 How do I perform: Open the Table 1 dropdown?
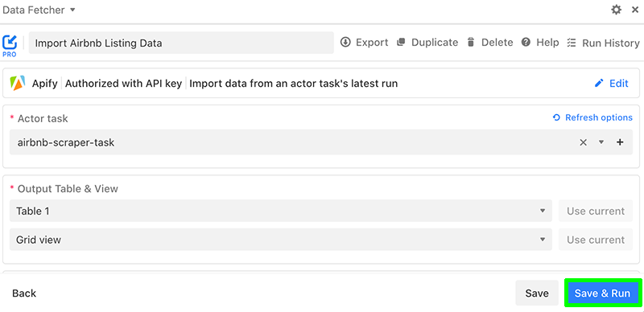281,211
